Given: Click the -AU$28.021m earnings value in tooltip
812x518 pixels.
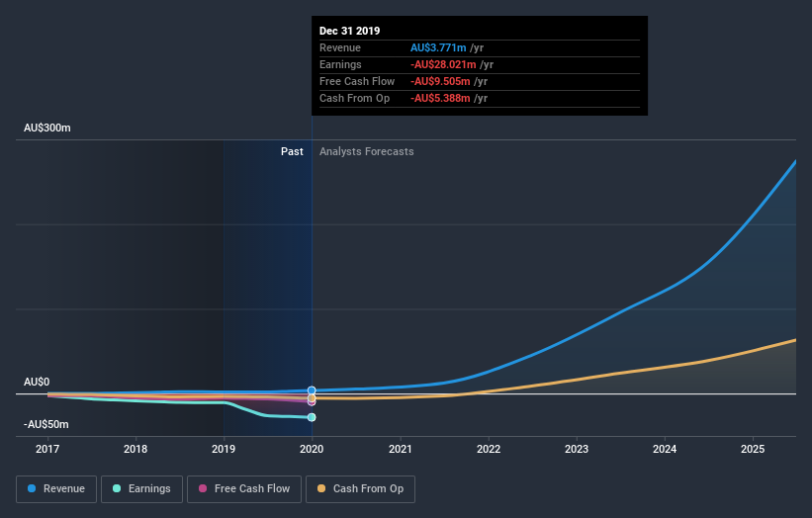Looking at the screenshot, I should 443,64.
